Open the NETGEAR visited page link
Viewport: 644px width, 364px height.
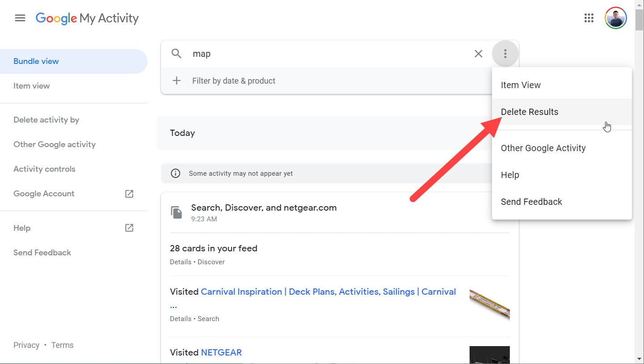(221, 352)
